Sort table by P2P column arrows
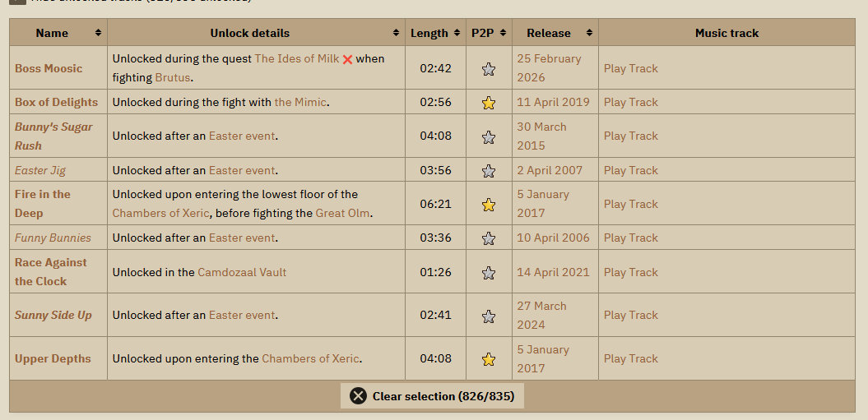This screenshot has width=868, height=420. [503, 33]
